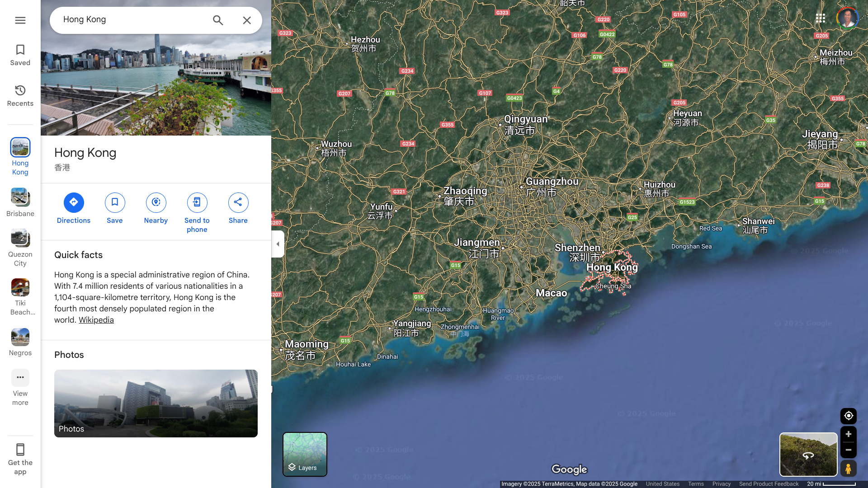Click the search magnifier icon

[218, 20]
